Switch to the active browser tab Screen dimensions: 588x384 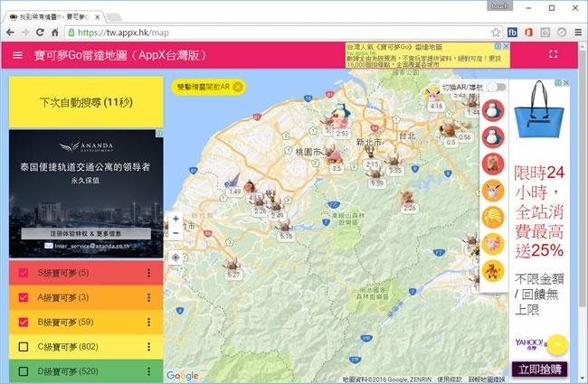tap(54, 17)
